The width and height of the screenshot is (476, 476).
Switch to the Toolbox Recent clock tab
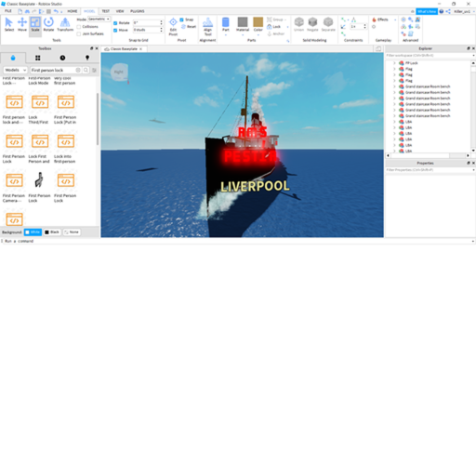click(x=62, y=58)
